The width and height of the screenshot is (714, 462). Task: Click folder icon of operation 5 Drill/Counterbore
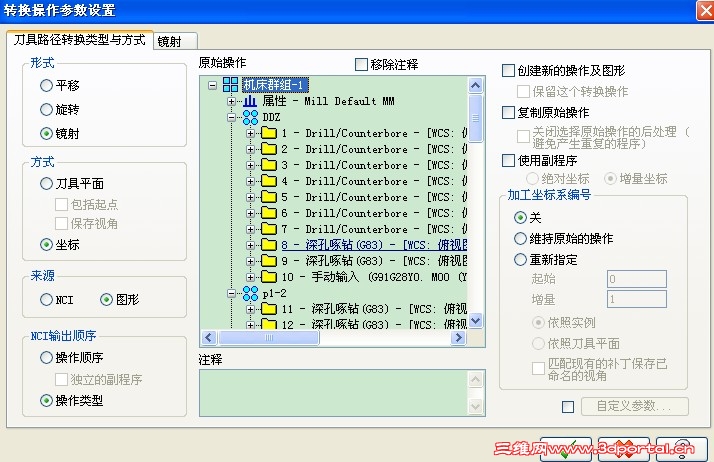pyautogui.click(x=269, y=197)
